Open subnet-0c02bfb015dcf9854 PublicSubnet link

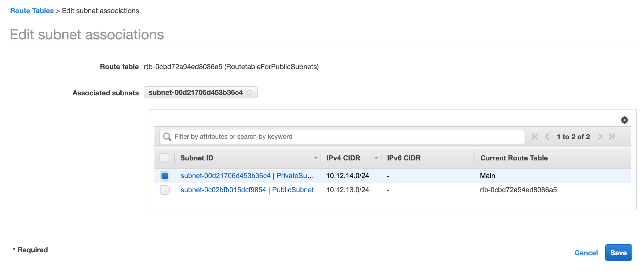pyautogui.click(x=247, y=190)
